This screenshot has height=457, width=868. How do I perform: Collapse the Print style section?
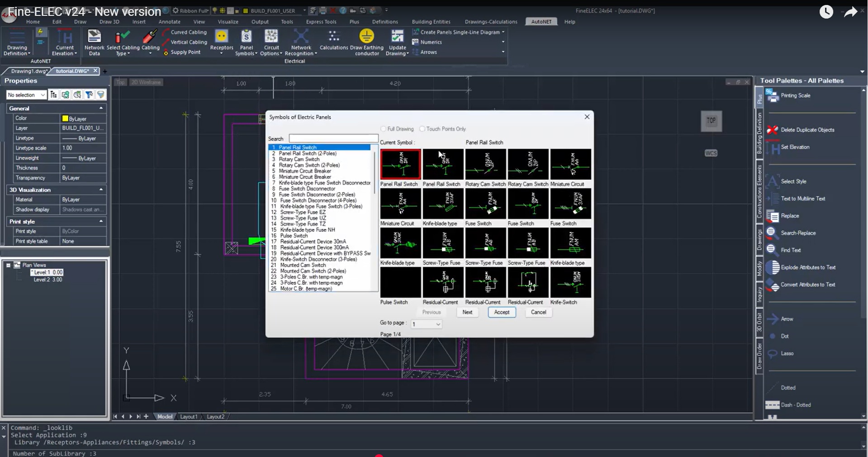coord(101,221)
